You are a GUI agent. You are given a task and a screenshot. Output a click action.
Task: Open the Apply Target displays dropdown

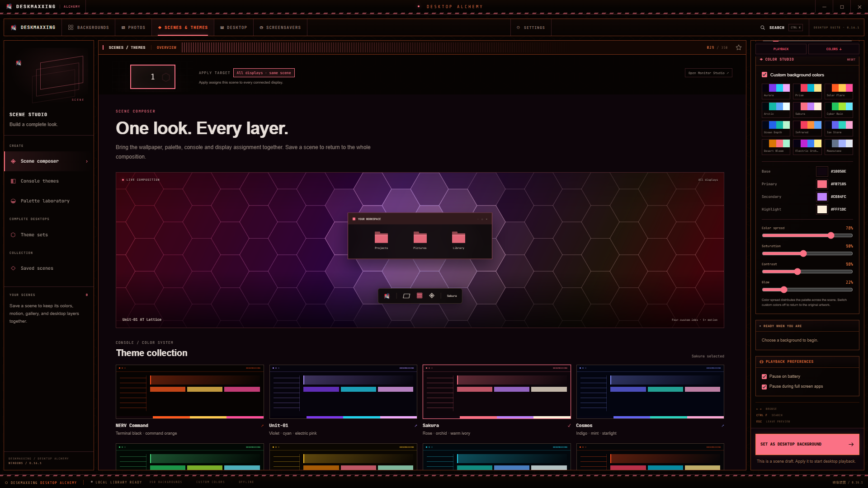(264, 73)
